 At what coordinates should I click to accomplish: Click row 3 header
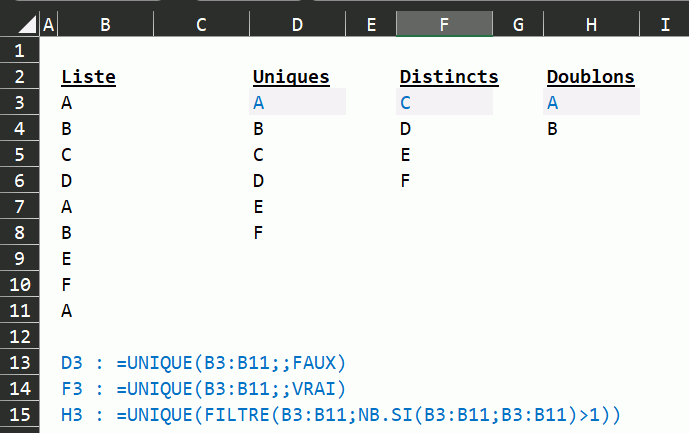[x=19, y=102]
